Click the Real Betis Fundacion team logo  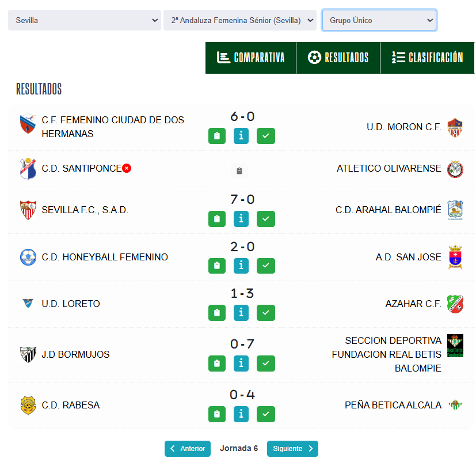[455, 346]
